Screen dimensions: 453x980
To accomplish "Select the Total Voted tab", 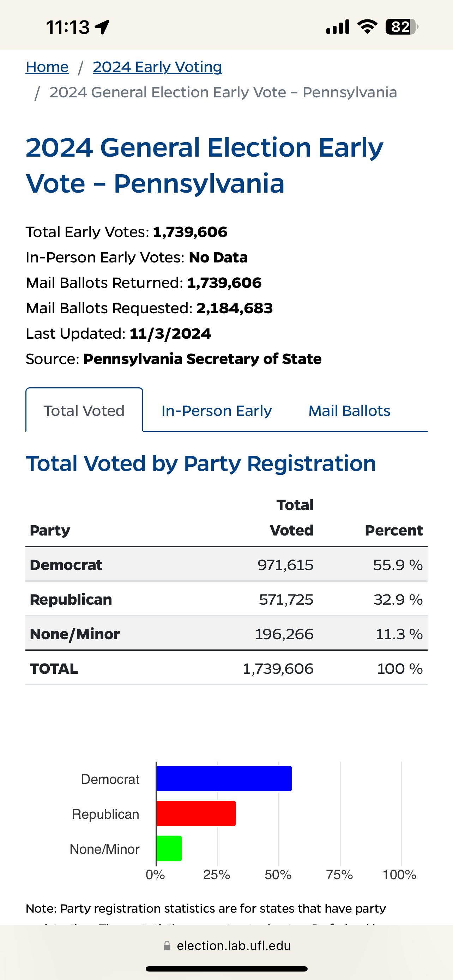I will (84, 411).
